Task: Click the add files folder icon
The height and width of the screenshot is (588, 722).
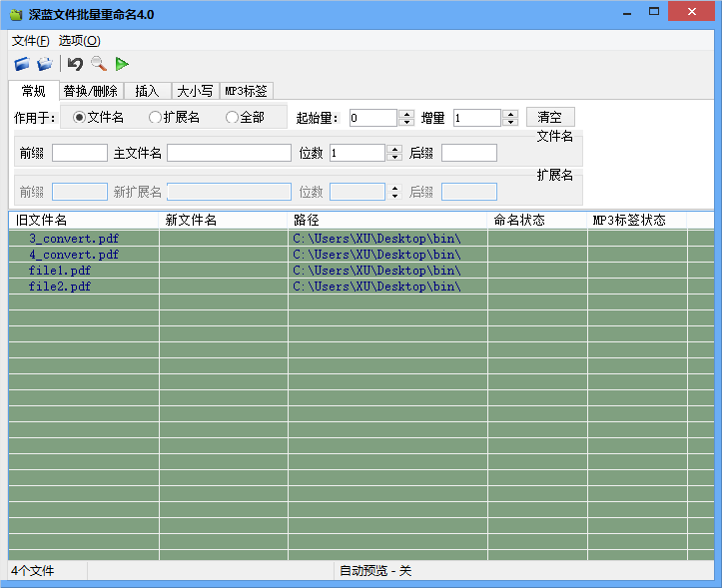Action: [22, 64]
